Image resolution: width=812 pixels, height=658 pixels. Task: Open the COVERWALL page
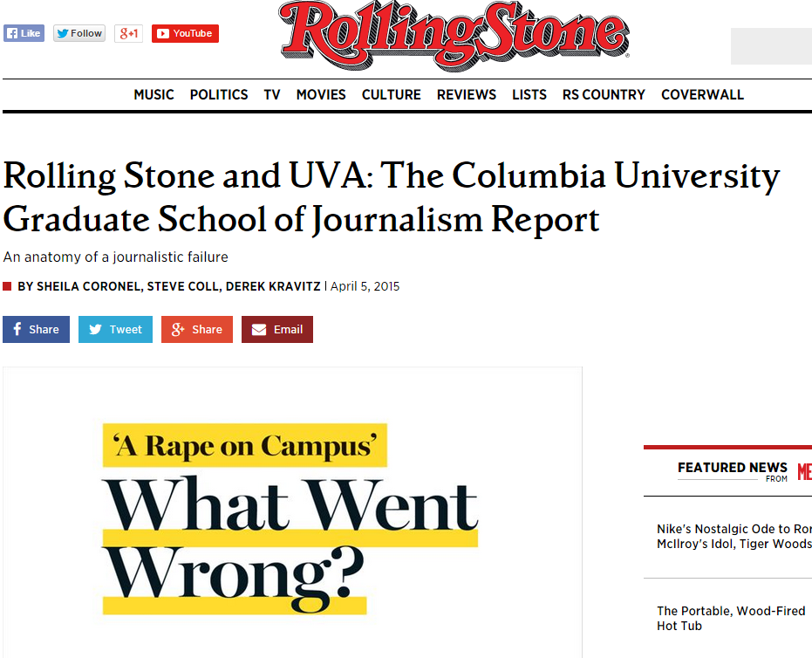702,94
